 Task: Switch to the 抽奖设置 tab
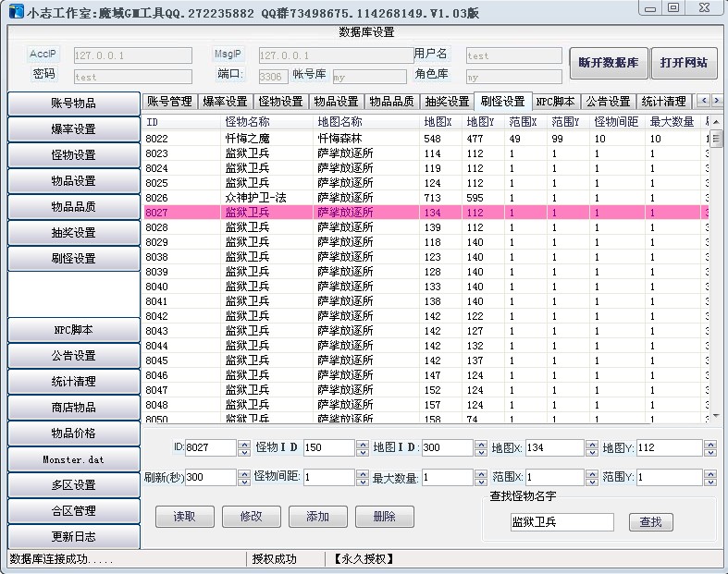tap(447, 102)
